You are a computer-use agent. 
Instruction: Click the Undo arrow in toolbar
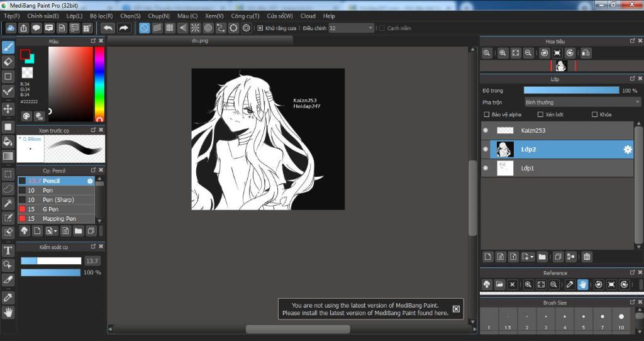point(108,28)
